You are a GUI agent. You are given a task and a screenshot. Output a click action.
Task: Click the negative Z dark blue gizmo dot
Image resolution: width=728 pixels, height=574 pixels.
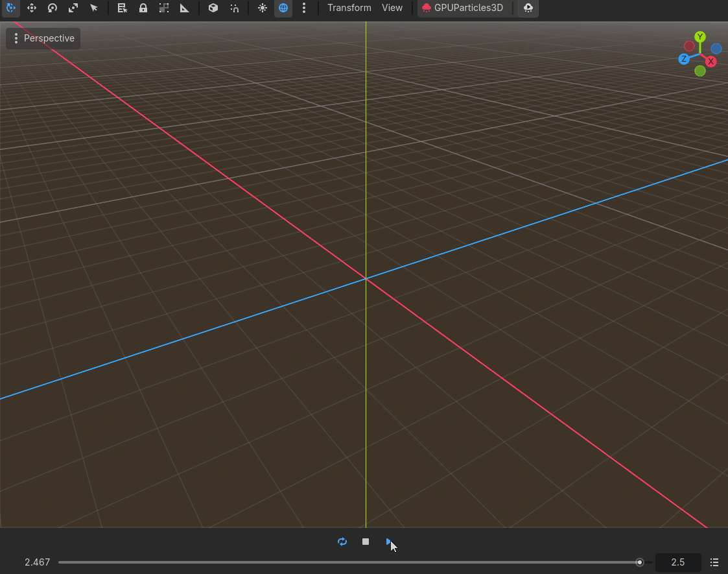click(716, 48)
